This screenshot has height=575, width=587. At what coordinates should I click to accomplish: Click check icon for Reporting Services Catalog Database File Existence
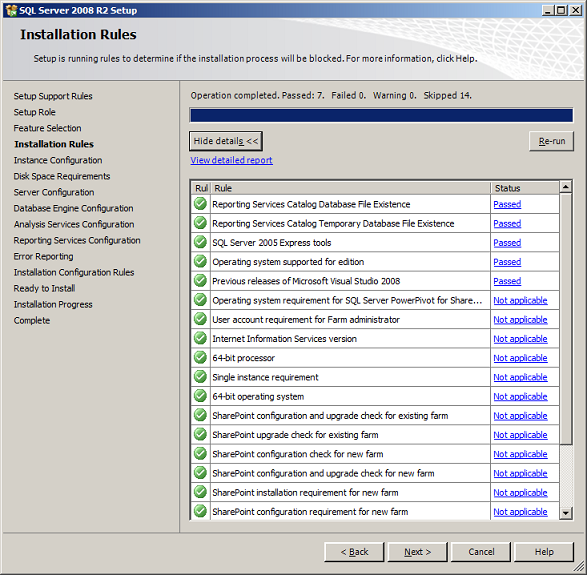200,204
